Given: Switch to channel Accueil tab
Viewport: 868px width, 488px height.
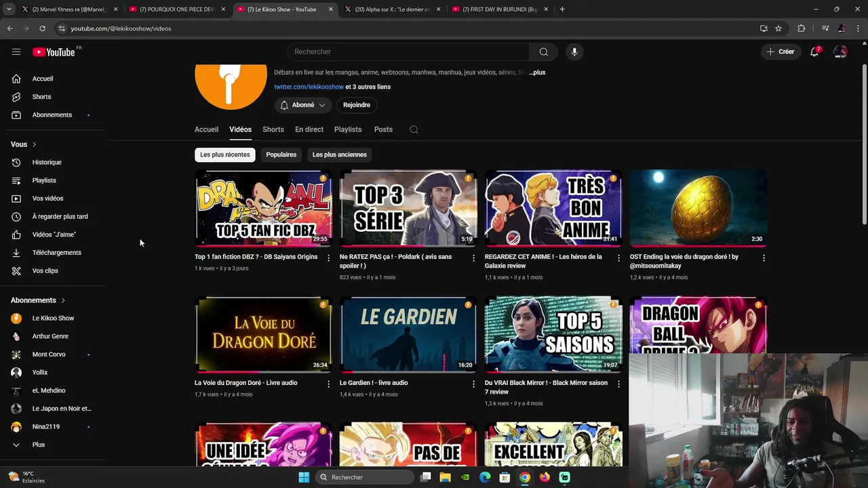Looking at the screenshot, I should pyautogui.click(x=206, y=129).
